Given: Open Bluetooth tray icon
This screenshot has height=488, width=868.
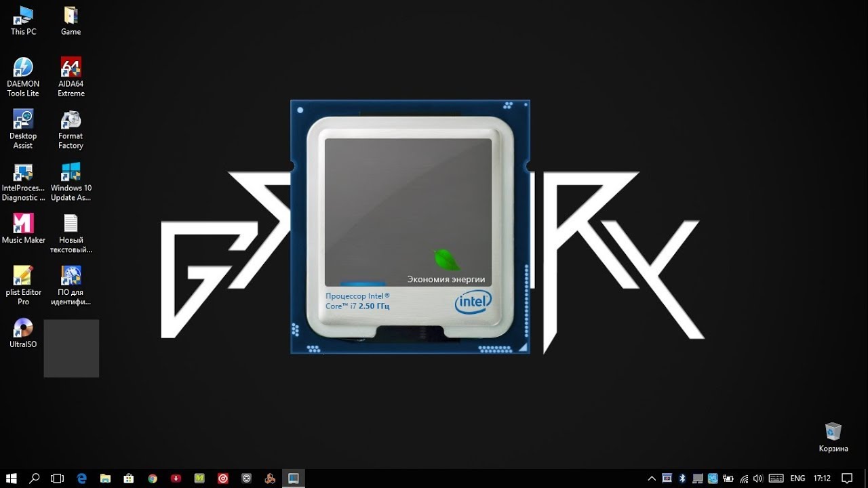Looking at the screenshot, I should click(683, 479).
